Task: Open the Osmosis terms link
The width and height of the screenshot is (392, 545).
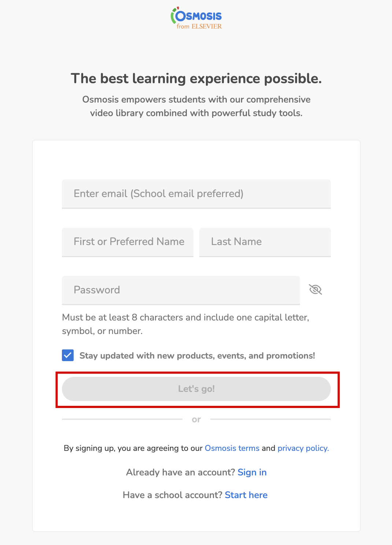Action: point(232,448)
